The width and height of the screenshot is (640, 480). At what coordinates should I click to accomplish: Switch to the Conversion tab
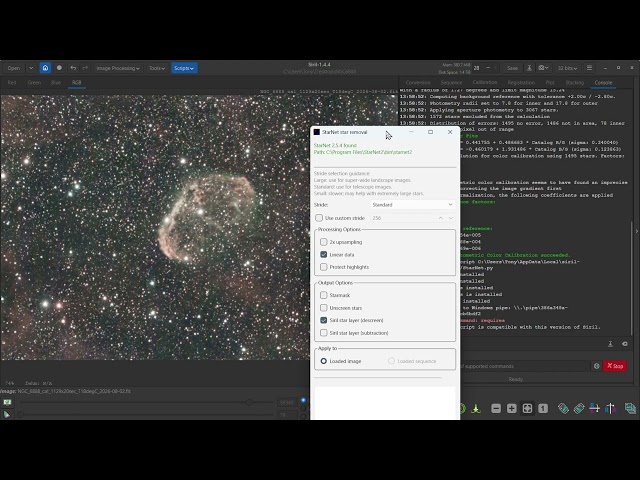[418, 82]
